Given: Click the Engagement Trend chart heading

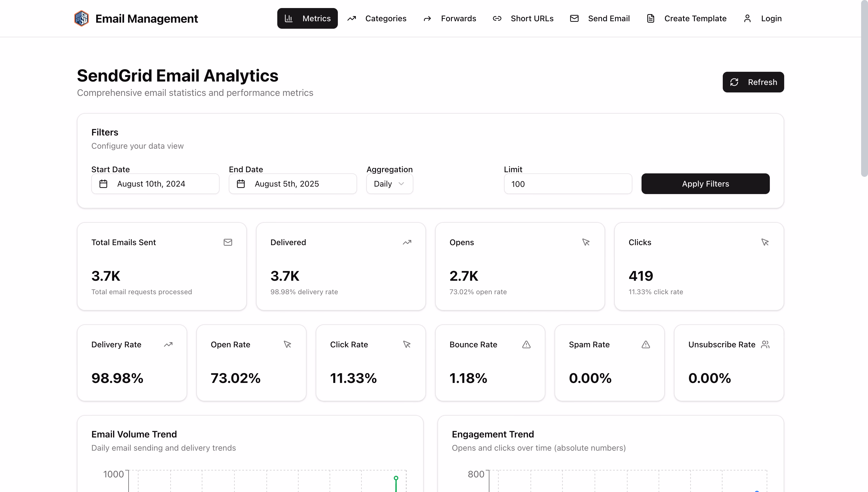Looking at the screenshot, I should (x=493, y=434).
